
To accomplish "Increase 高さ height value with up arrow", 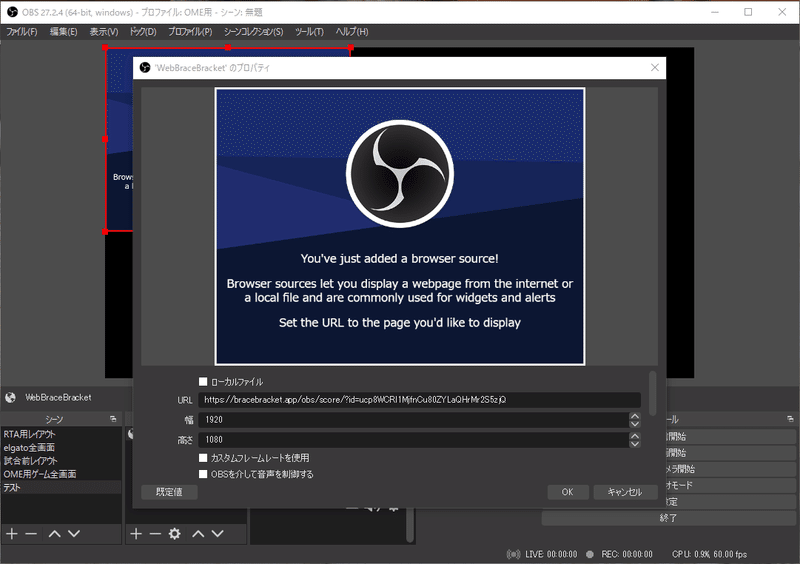I will [x=635, y=436].
